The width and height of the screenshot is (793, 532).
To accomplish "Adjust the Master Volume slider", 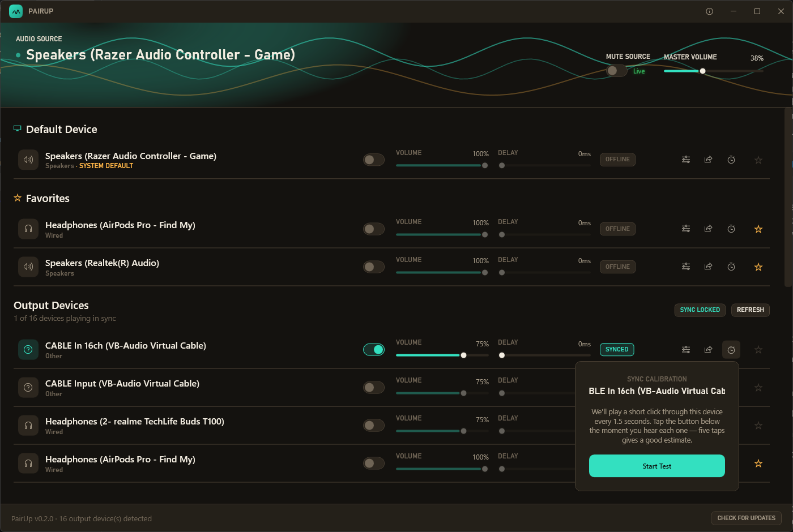I will coord(714,71).
